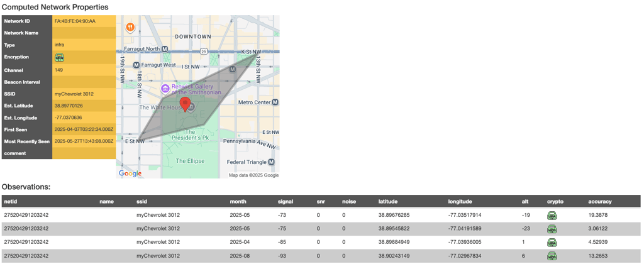Screen dimensions: 644x269
Task: Click the Route 29 highway shield
Action: (203, 51)
